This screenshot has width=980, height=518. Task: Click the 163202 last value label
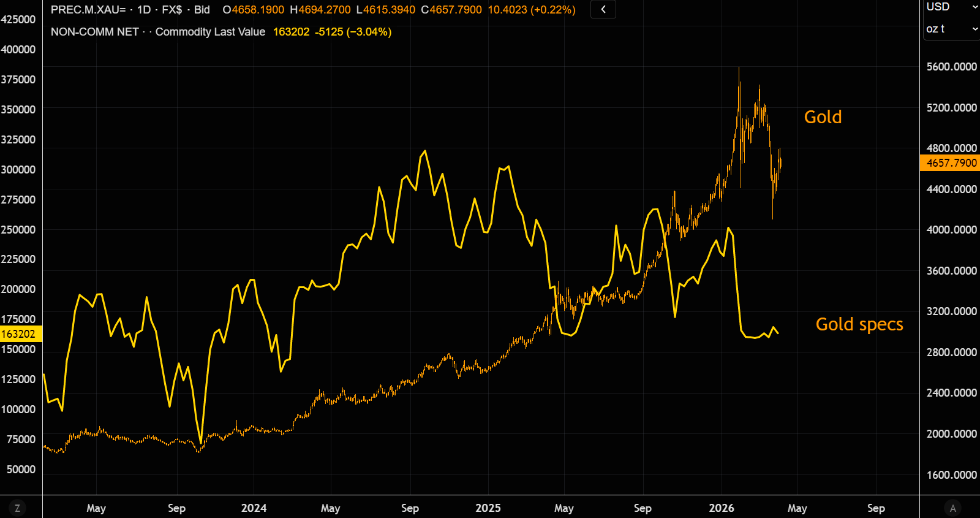point(19,334)
